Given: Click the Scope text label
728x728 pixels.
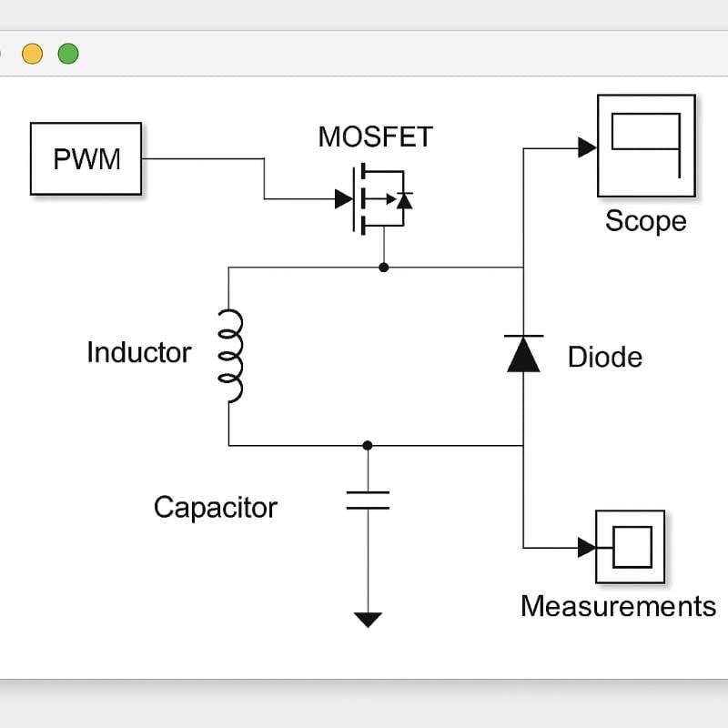Looking at the screenshot, I should (645, 221).
